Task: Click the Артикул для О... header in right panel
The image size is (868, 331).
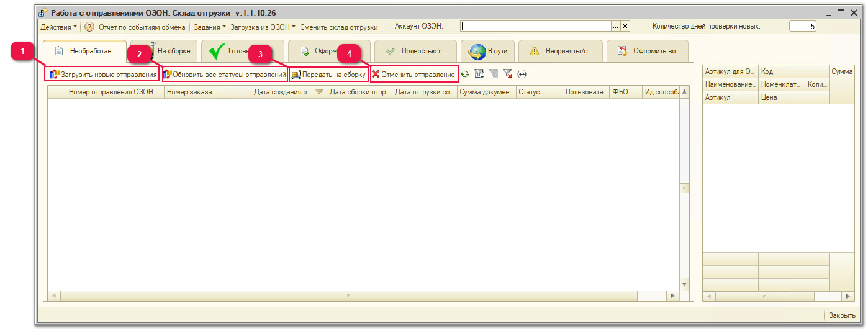Action: coord(730,71)
